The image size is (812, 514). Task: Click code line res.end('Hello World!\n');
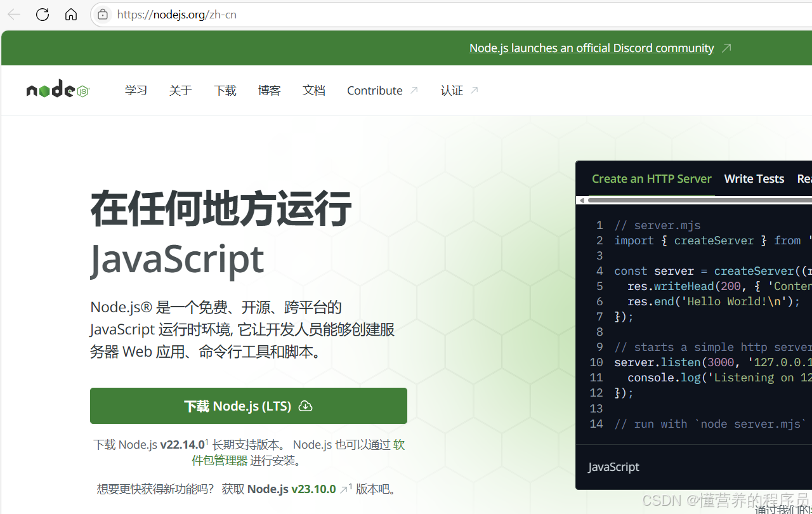(x=714, y=301)
